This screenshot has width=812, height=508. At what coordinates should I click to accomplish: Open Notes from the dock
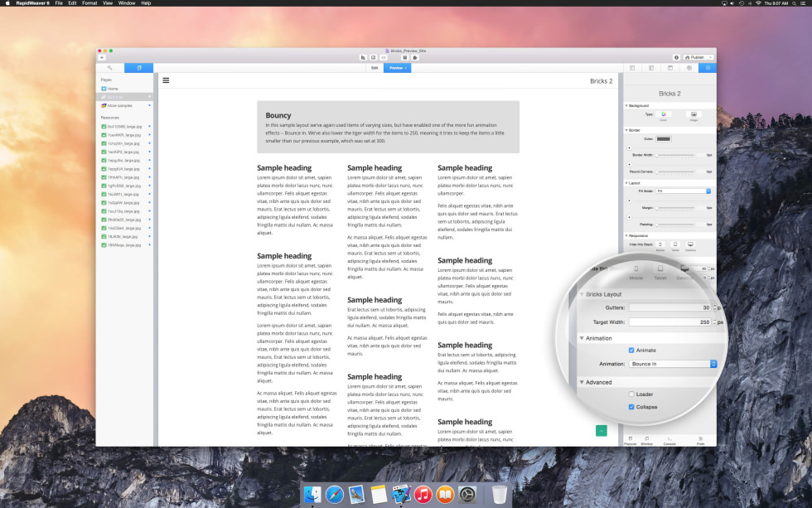click(379, 495)
